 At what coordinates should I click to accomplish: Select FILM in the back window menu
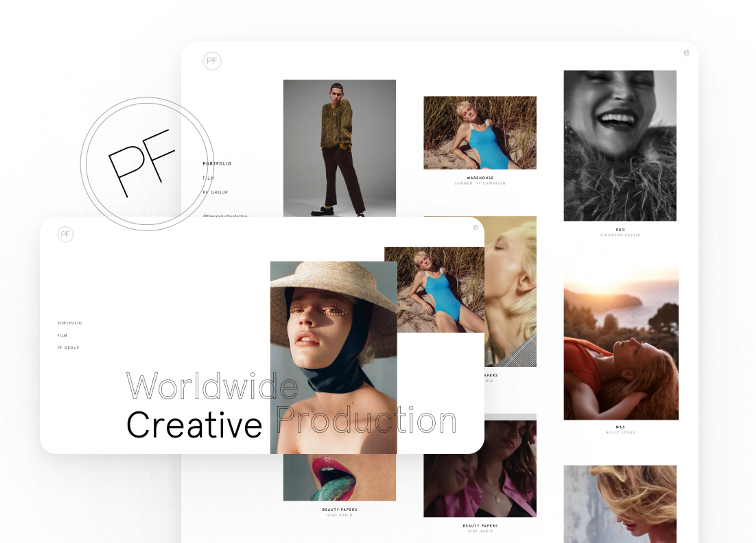tap(208, 178)
